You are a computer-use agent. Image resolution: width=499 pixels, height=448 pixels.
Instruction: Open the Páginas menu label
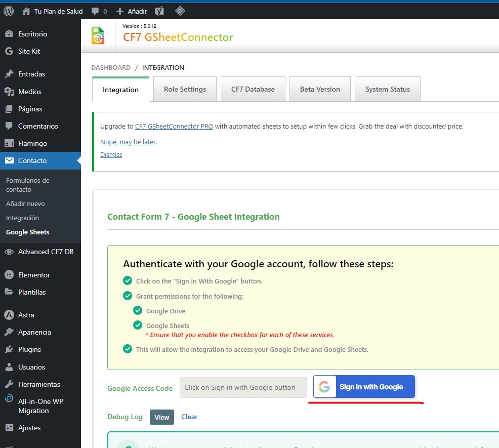point(30,109)
